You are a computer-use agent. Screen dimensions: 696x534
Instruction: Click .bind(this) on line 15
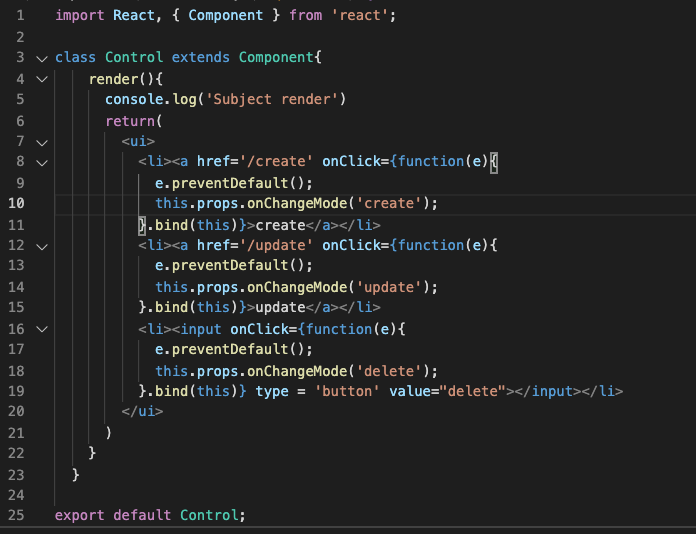193,307
